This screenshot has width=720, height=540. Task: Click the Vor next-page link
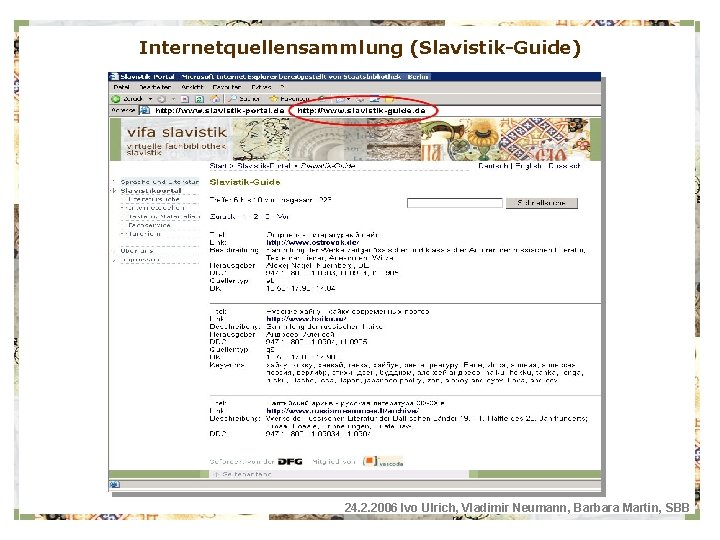click(283, 216)
